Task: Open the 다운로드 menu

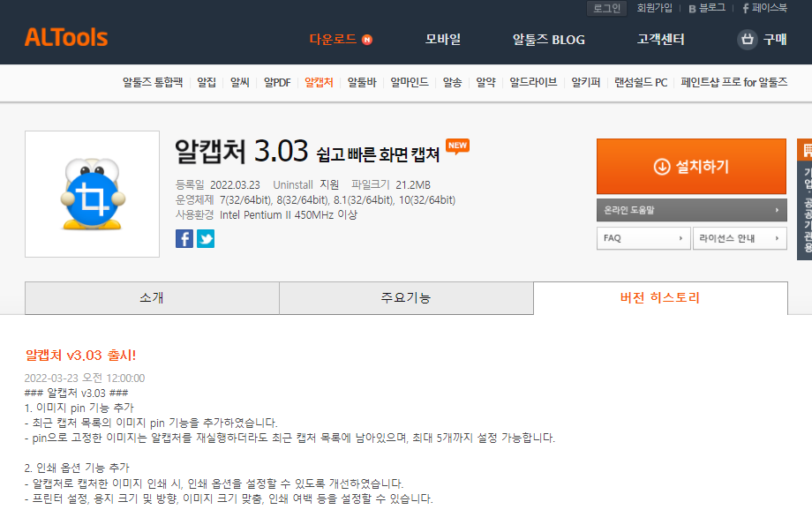Action: tap(333, 40)
